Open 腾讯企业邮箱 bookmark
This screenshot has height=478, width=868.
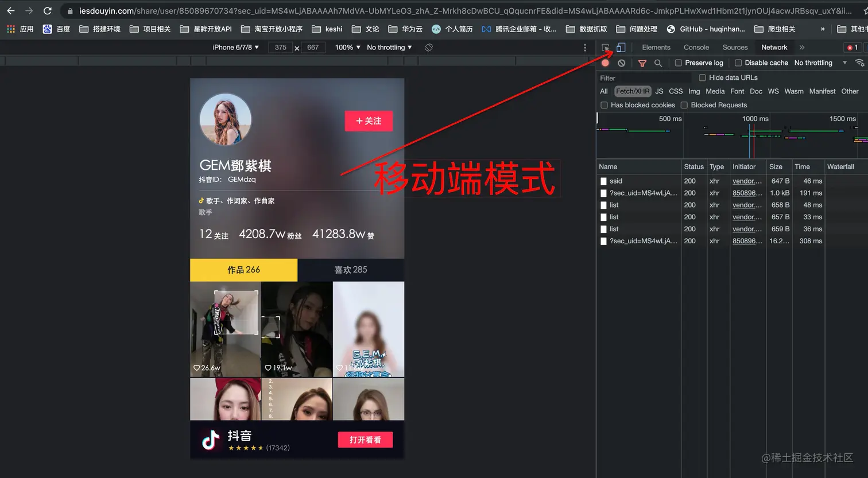point(519,29)
